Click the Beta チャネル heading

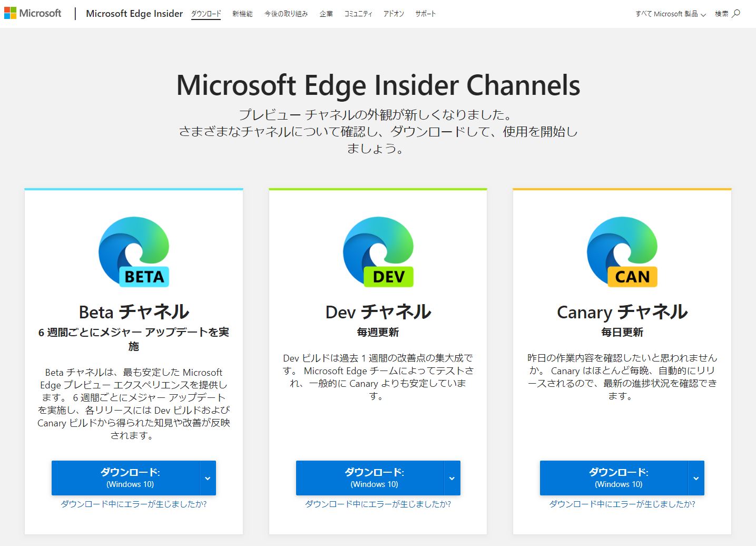coord(134,312)
